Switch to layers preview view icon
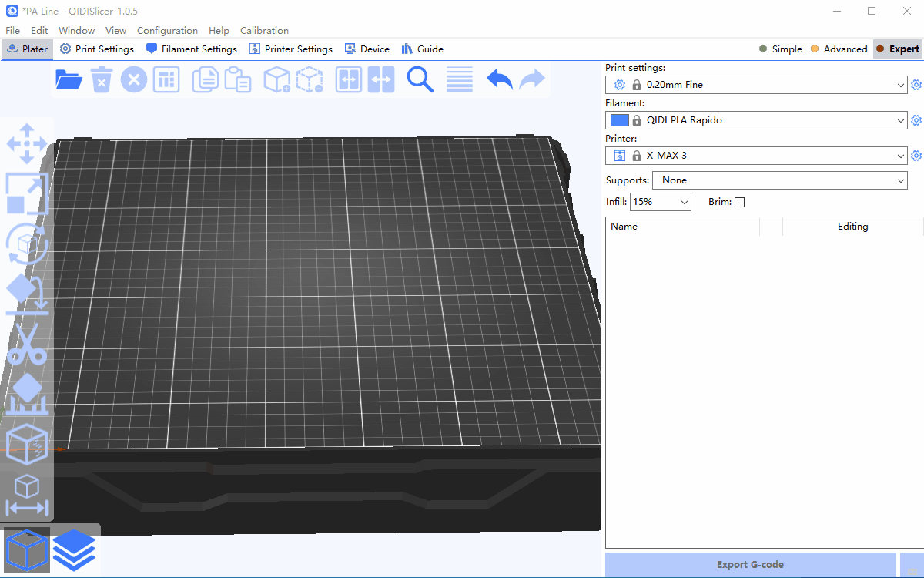Screen dimensions: 924x578 [x=74, y=549]
